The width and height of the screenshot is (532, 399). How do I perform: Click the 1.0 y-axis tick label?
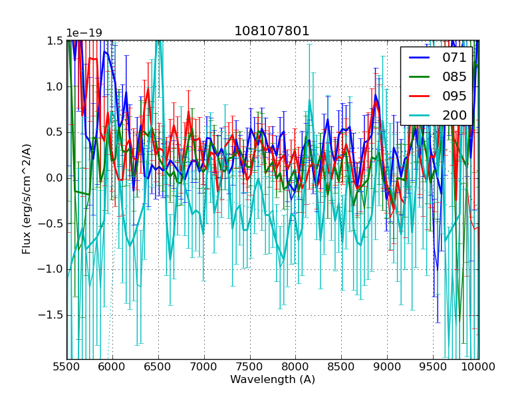pyautogui.click(x=52, y=86)
